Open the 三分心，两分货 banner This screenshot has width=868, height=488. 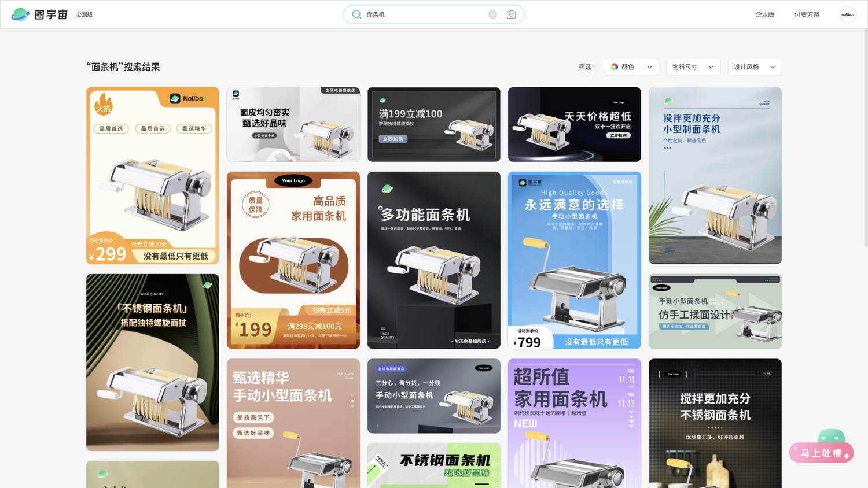tap(434, 396)
